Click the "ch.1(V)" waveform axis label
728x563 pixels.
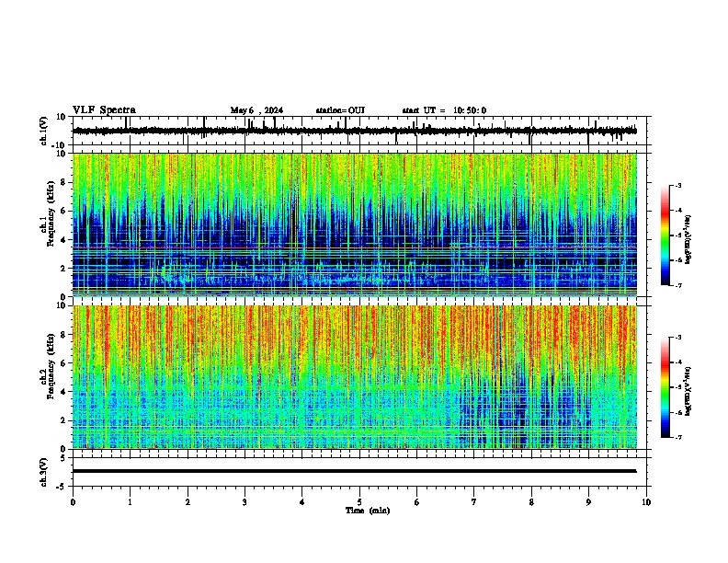(44, 131)
